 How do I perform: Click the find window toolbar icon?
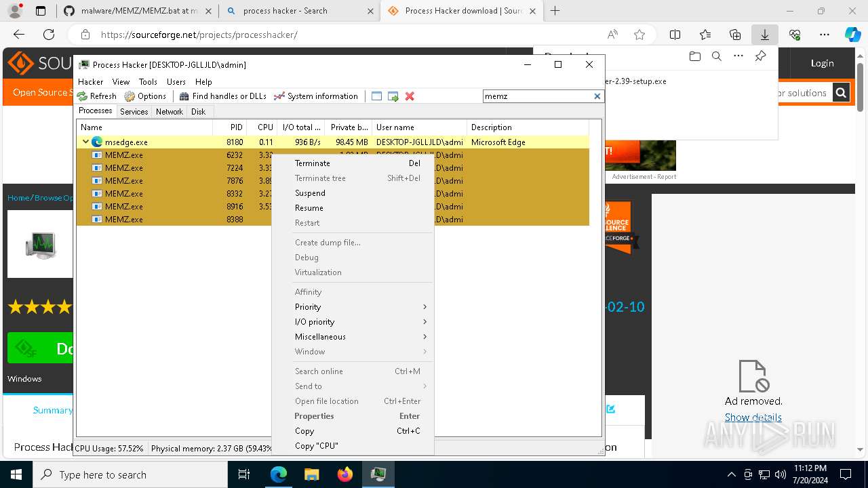(x=377, y=96)
